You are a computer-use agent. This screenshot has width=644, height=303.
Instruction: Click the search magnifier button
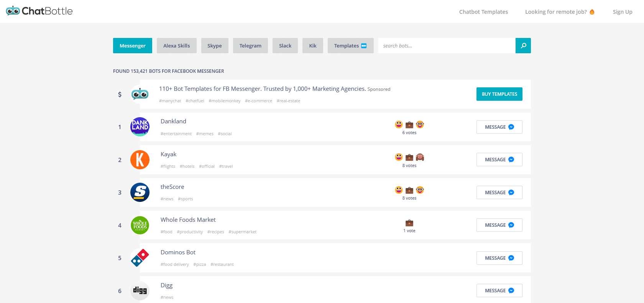coord(523,46)
